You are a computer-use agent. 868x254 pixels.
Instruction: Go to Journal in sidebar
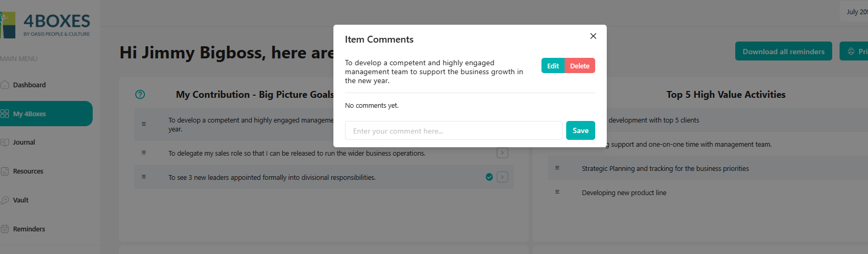(24, 142)
